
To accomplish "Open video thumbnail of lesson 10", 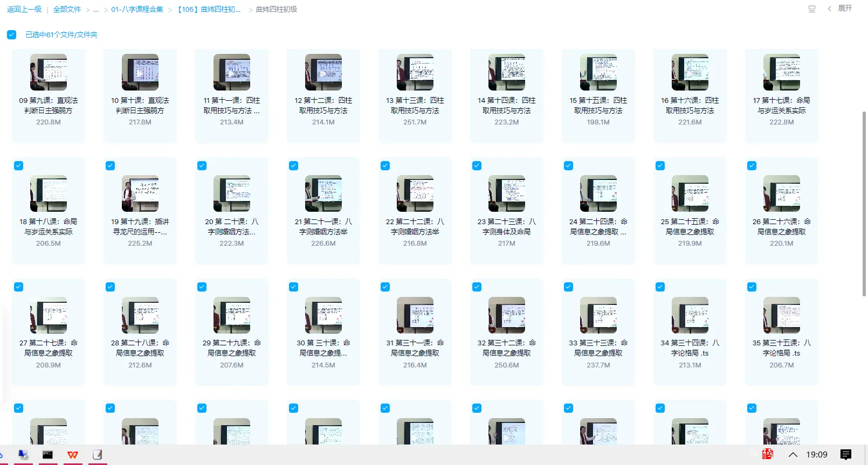I will pos(140,72).
